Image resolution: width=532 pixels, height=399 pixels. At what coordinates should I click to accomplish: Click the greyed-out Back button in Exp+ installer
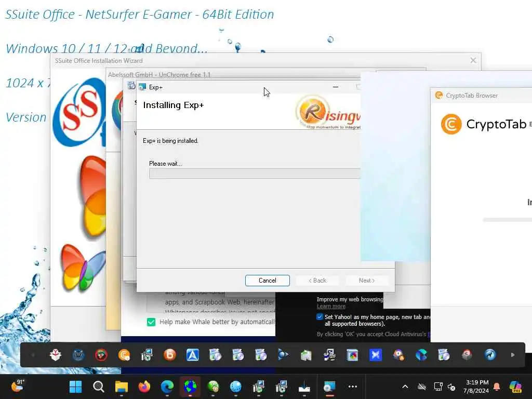tap(317, 281)
